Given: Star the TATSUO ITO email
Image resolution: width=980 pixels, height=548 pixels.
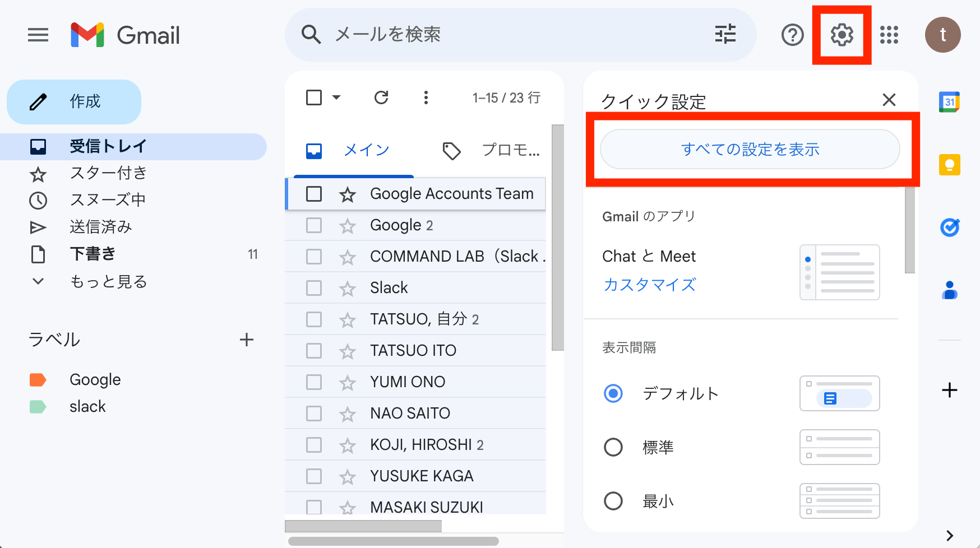Looking at the screenshot, I should pyautogui.click(x=348, y=351).
